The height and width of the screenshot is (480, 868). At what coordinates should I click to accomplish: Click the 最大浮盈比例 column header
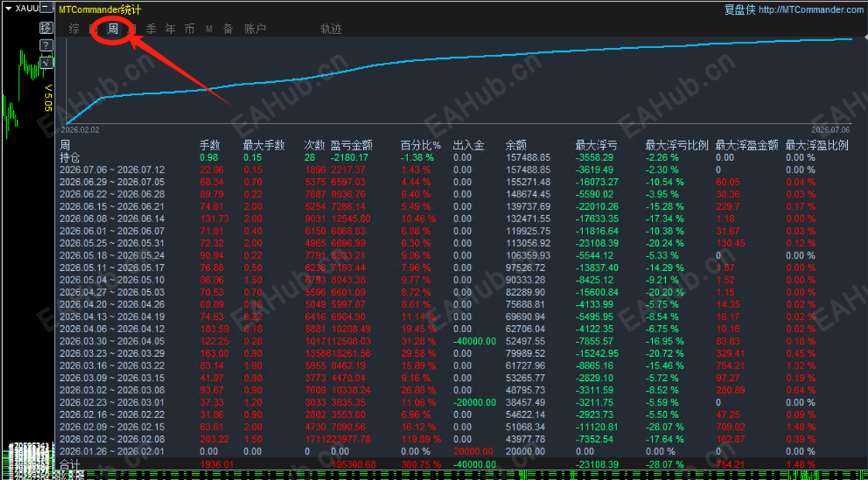[817, 145]
